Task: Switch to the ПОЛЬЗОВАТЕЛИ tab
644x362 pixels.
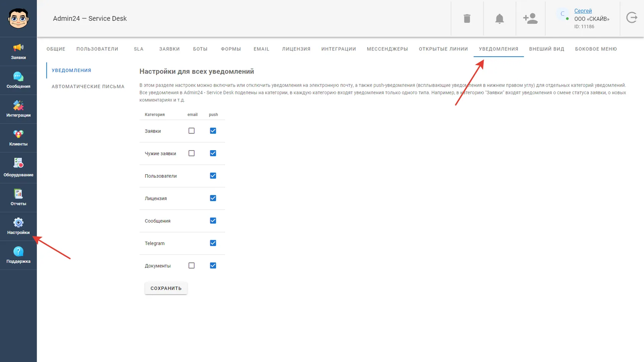Action: tap(97, 49)
